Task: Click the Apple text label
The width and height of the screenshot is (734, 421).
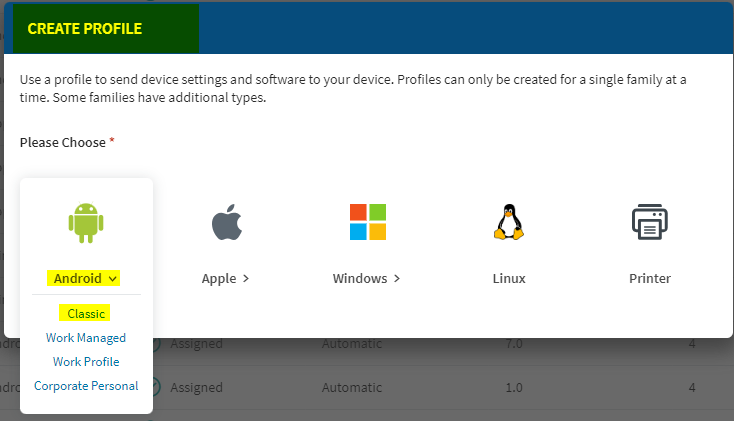Action: coord(219,279)
